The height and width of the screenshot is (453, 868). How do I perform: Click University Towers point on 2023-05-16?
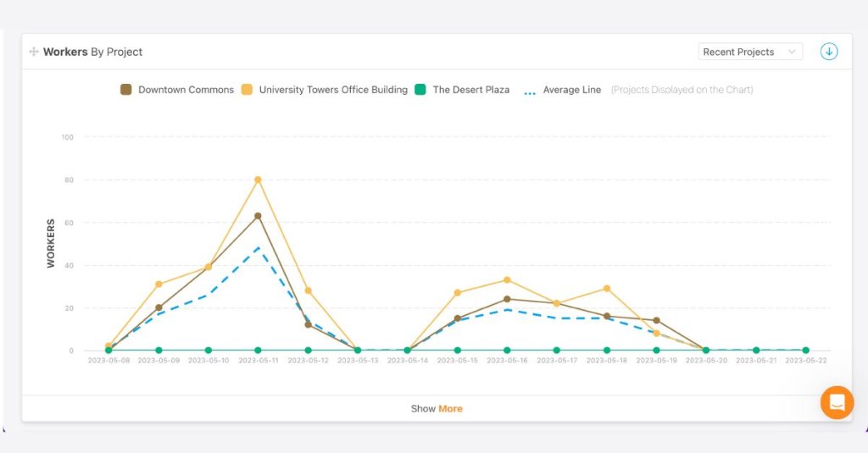tap(507, 280)
